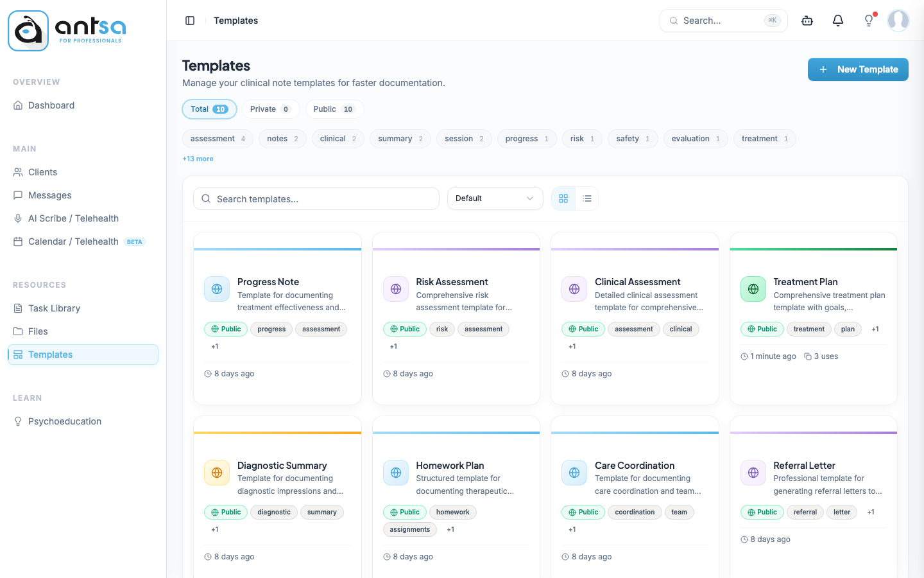Viewport: 924px width, 578px height.
Task: Select the Private templates tab
Action: coord(271,109)
